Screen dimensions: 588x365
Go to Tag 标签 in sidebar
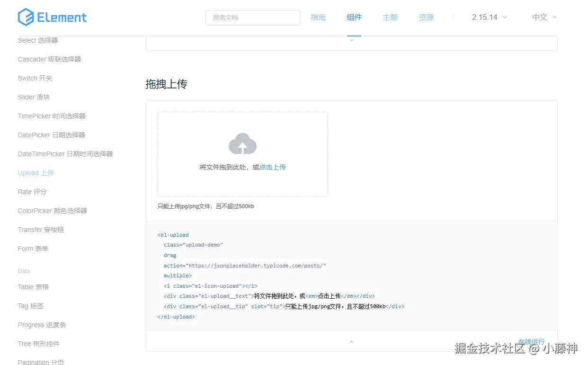(31, 306)
